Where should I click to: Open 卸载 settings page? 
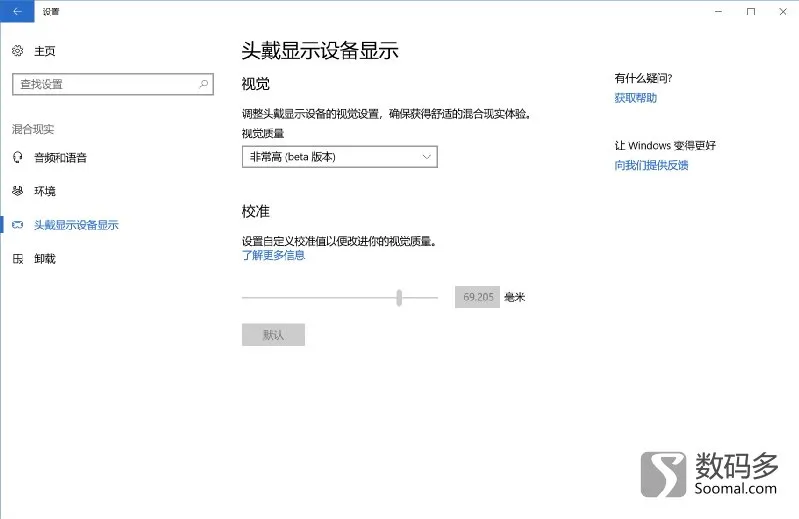pos(44,259)
